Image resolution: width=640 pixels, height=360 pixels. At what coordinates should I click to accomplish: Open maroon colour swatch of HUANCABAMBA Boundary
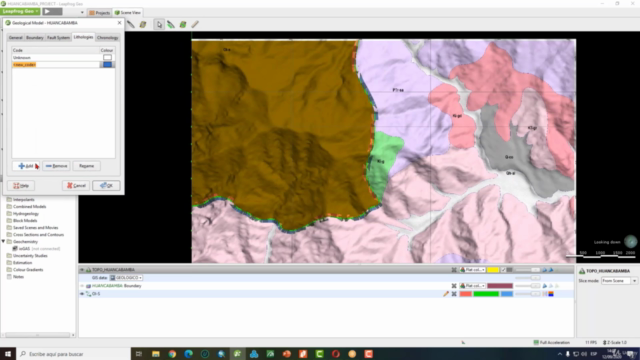(x=500, y=286)
